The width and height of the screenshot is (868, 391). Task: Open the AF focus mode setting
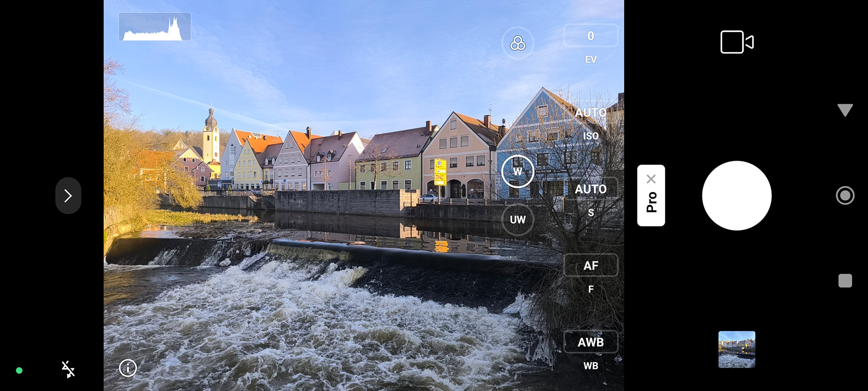(590, 266)
